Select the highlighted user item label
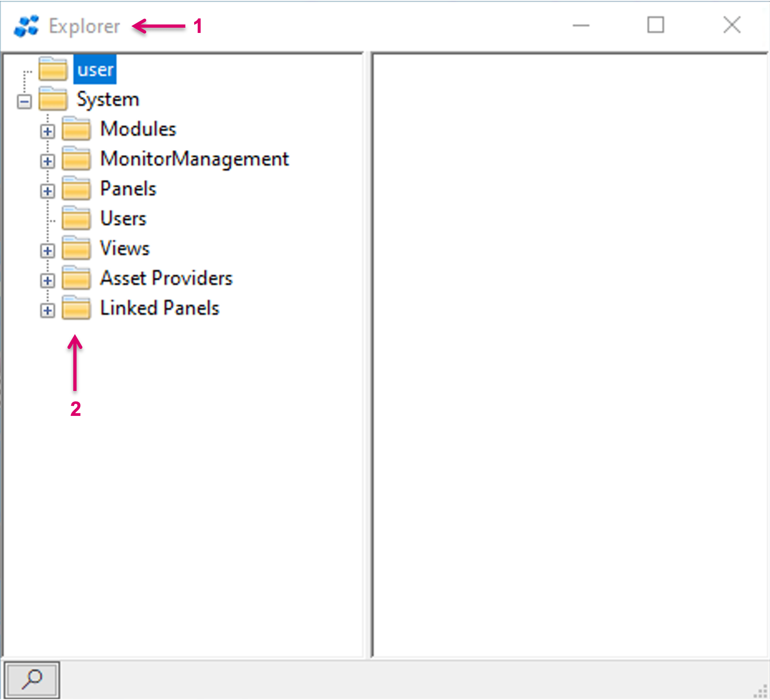770x700 pixels. (x=95, y=69)
